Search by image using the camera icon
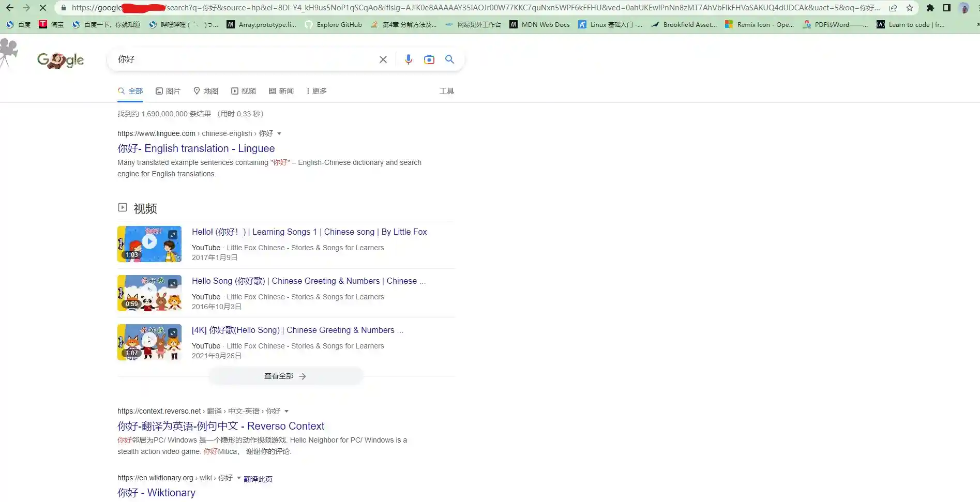980x502 pixels. coord(429,59)
